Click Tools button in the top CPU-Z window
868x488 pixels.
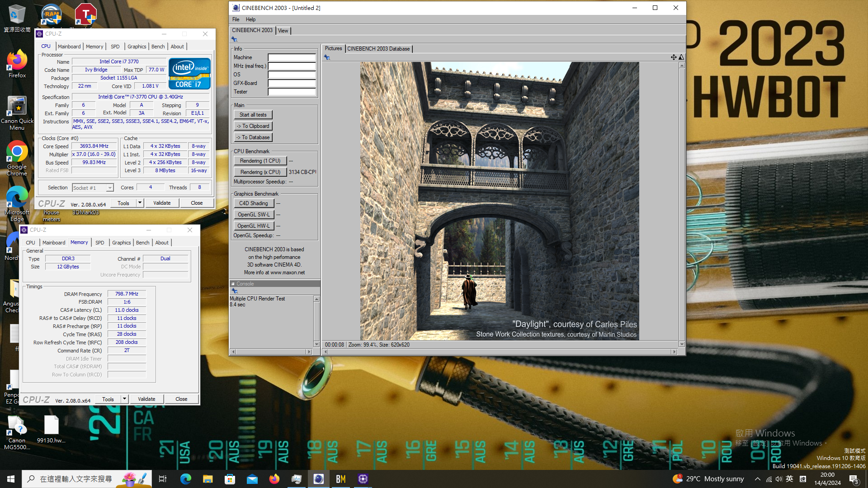[x=123, y=203]
